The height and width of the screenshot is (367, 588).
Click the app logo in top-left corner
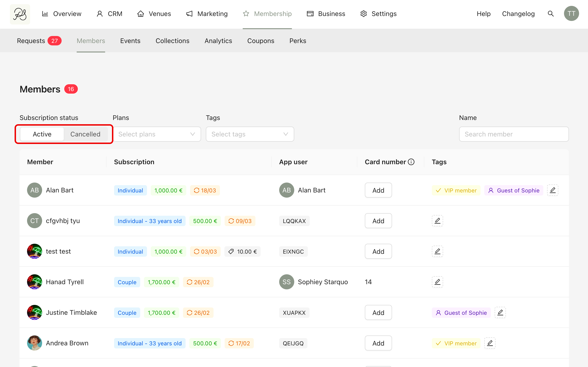point(20,14)
